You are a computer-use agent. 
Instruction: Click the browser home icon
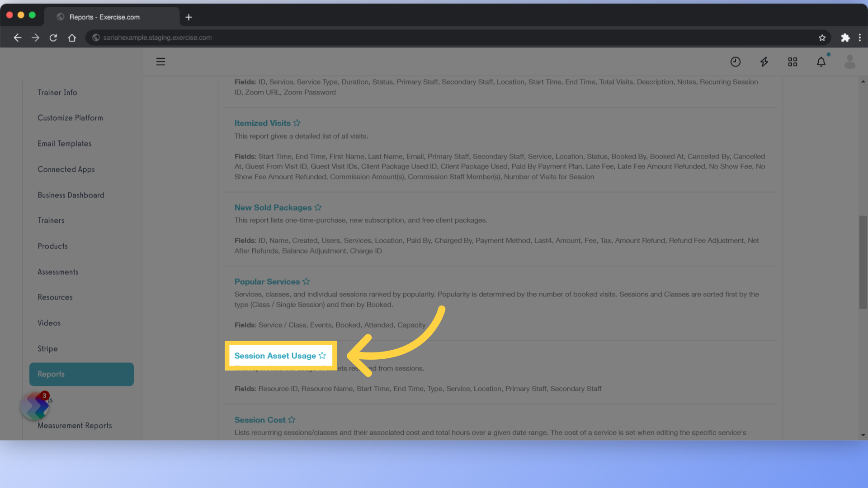point(72,38)
